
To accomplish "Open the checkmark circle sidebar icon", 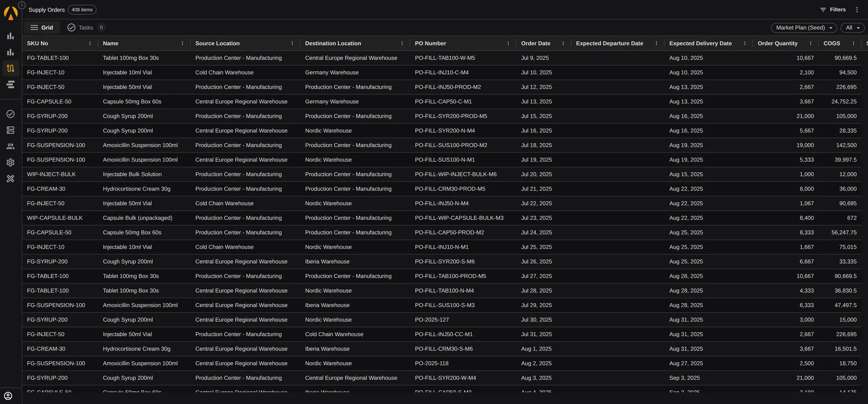I will click(10, 114).
